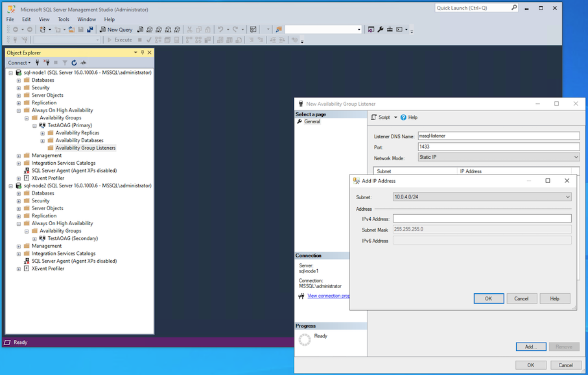
Task: Click the Help icon in listener dialog
Action: [409, 117]
